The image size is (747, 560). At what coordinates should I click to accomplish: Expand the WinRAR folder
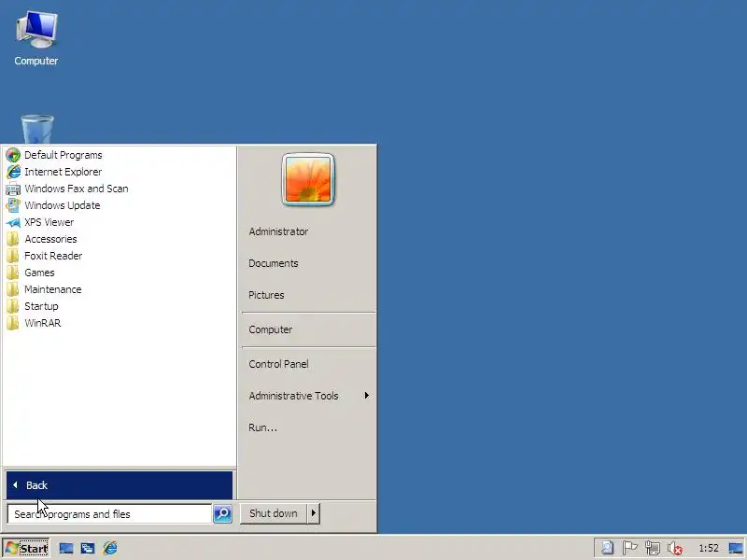[43, 323]
